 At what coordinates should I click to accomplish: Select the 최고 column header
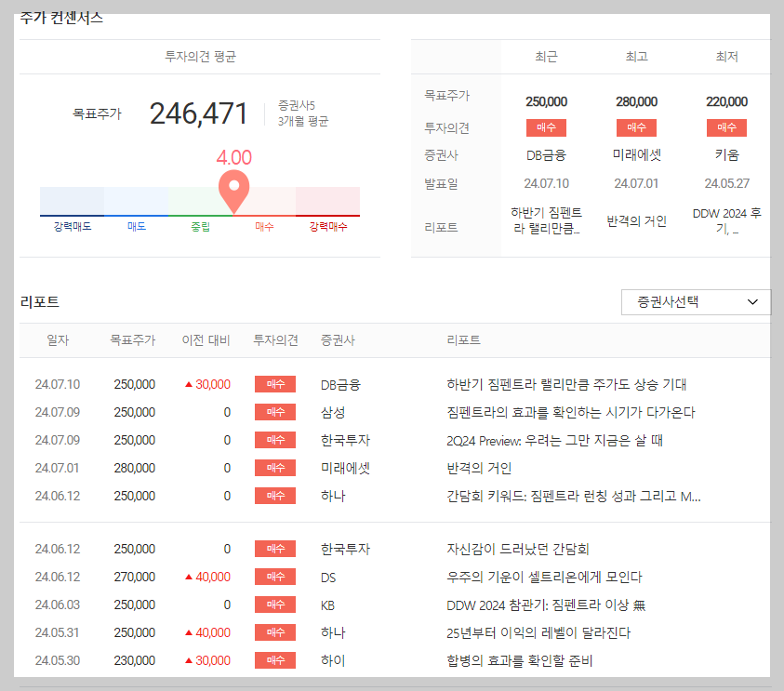(x=636, y=57)
